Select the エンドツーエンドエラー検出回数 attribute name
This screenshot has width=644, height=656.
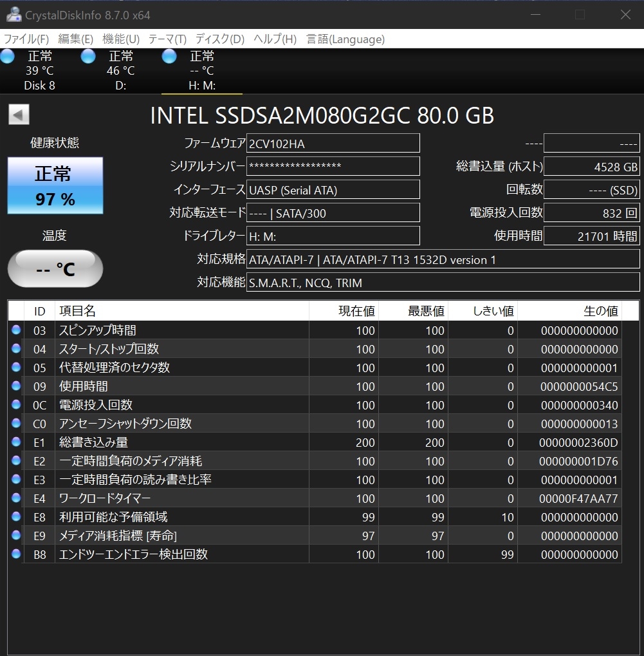pos(133,554)
